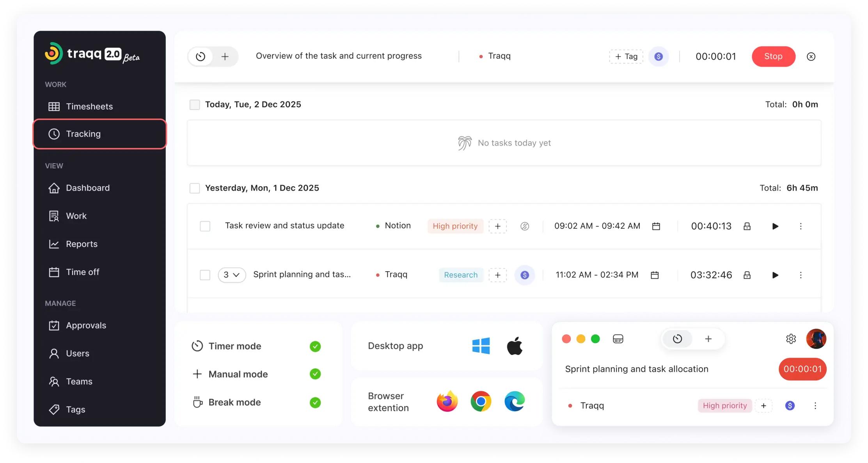Click the Break mode feature label

(234, 402)
